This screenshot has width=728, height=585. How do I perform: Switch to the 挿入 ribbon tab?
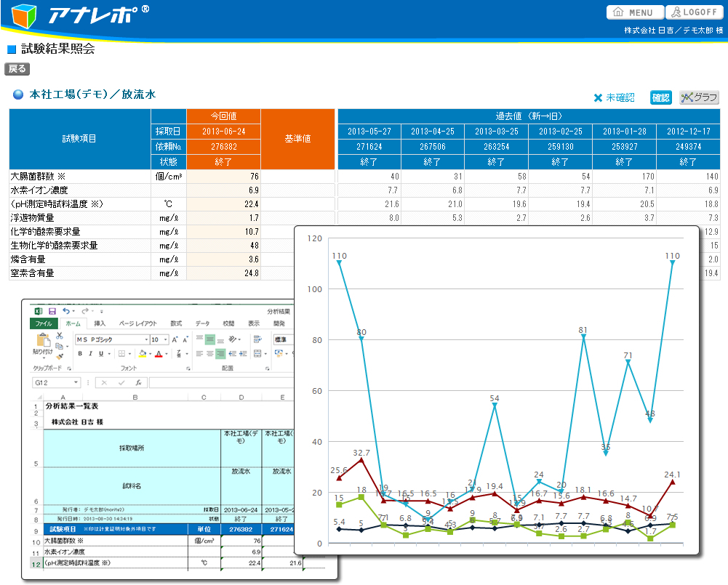[100, 323]
